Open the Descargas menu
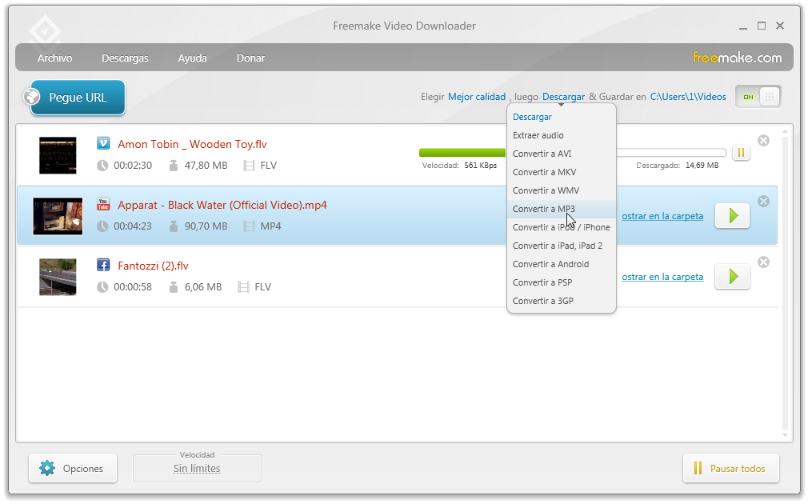812x504 pixels. (125, 58)
